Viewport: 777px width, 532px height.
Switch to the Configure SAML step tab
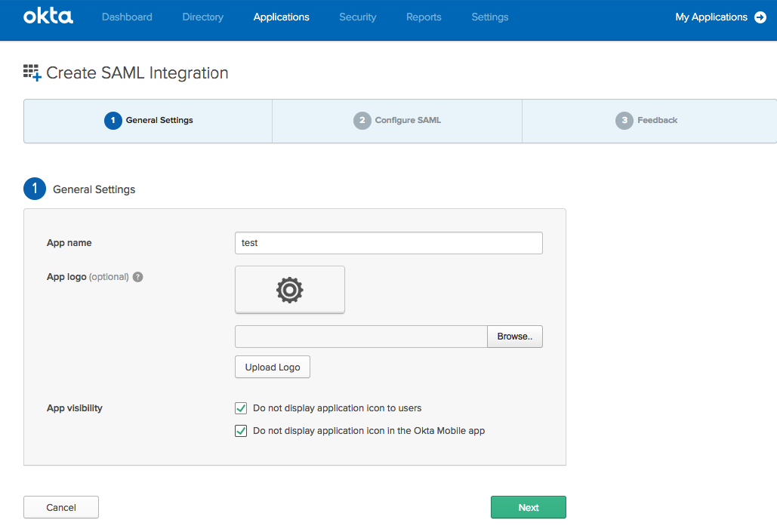[x=396, y=120]
